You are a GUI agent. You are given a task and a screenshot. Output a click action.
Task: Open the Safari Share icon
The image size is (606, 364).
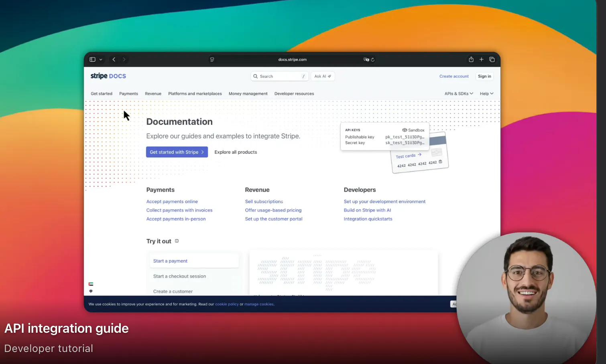tap(471, 59)
